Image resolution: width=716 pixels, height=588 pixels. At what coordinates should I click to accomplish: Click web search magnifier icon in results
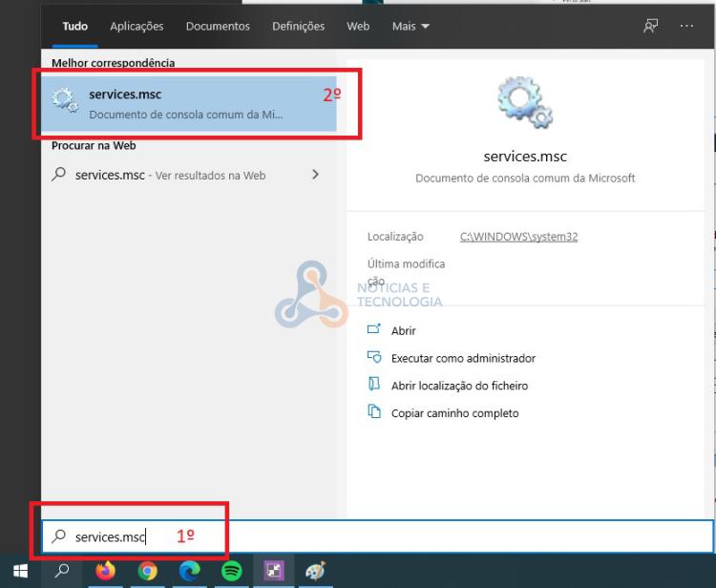[x=59, y=174]
